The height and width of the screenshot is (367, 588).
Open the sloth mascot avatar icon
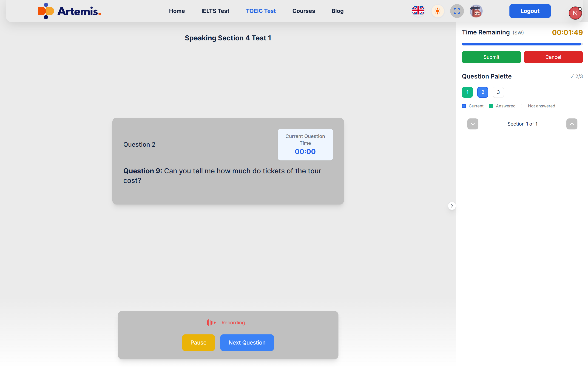coord(476,11)
